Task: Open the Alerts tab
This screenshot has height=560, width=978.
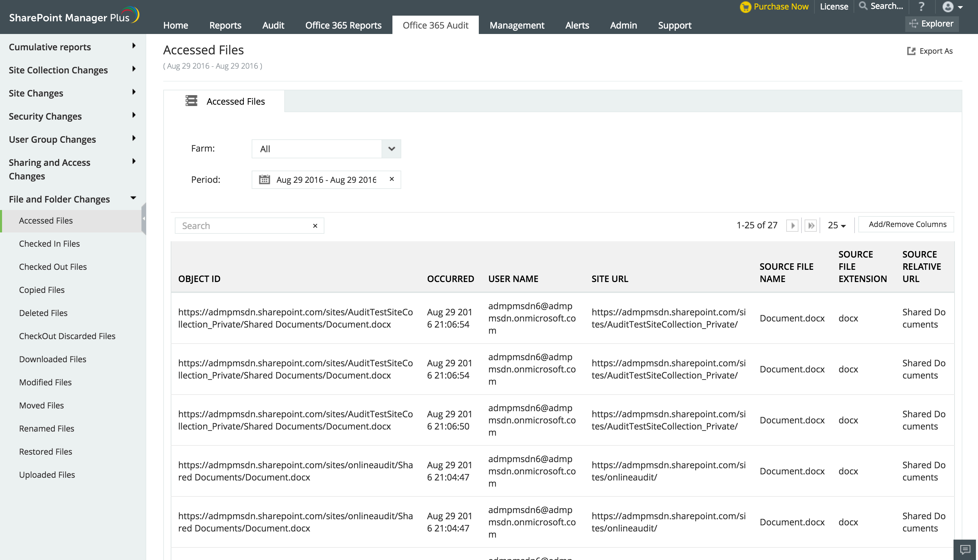Action: [x=576, y=25]
